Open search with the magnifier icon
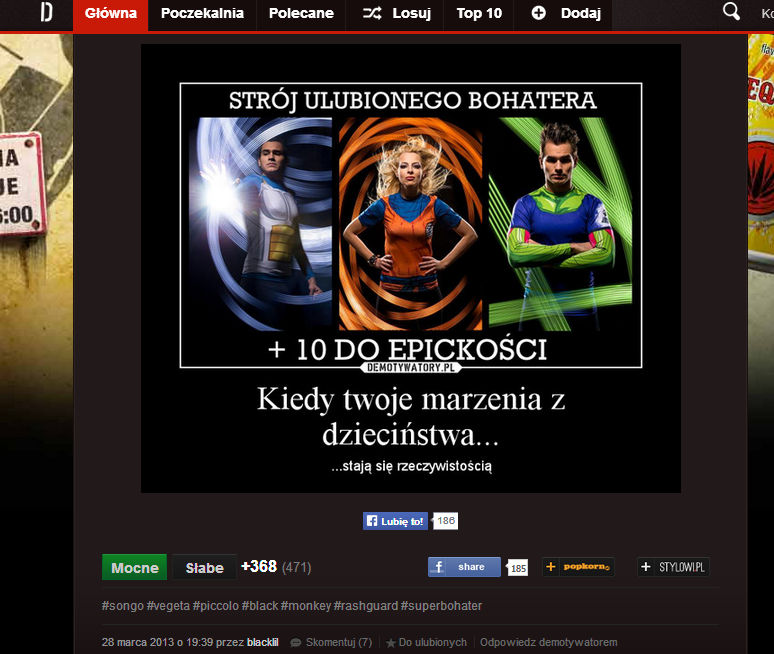Viewport: 774px width, 654px height. click(x=731, y=12)
